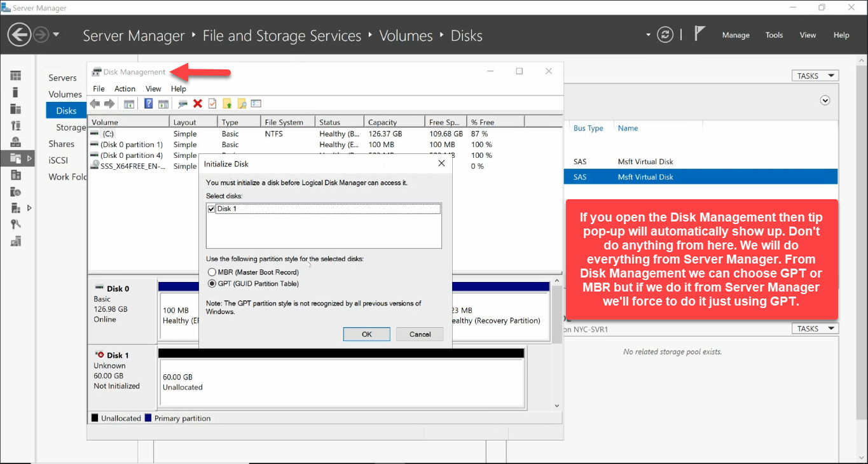
Task: Open the lower TASKS dropdown near storage pool
Action: [815, 329]
